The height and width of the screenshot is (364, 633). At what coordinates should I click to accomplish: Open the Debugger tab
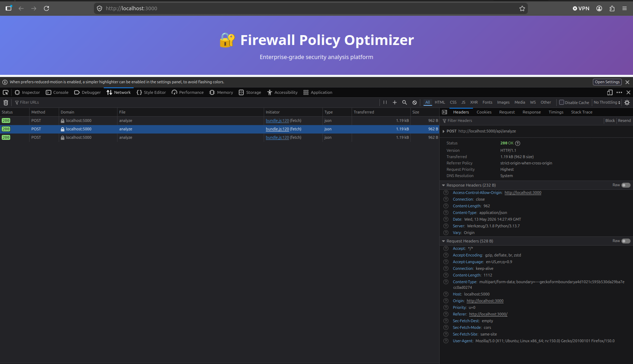(x=88, y=93)
